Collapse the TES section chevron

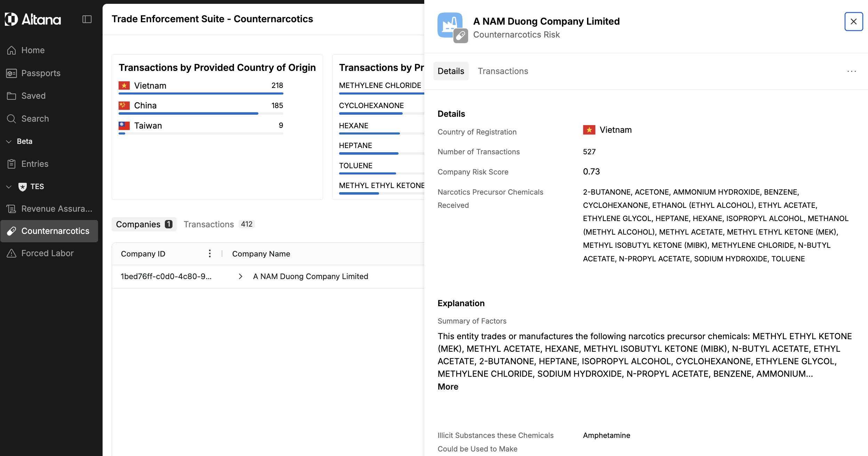[x=9, y=187]
